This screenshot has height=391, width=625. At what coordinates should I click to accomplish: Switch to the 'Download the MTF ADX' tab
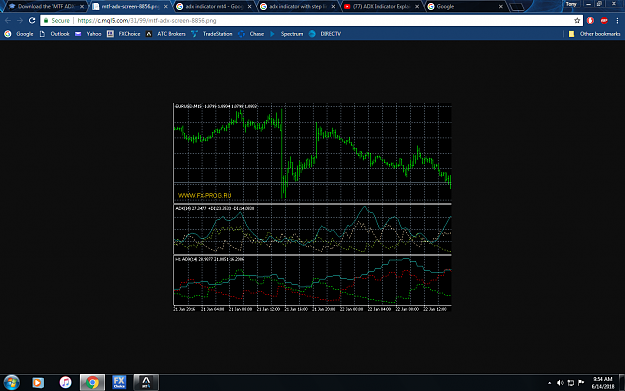click(x=45, y=6)
